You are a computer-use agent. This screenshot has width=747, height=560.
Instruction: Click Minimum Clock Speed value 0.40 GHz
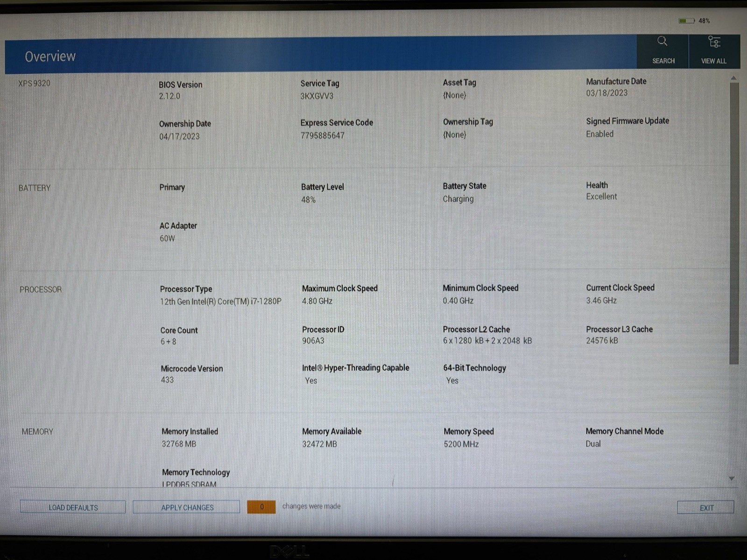pos(458,301)
